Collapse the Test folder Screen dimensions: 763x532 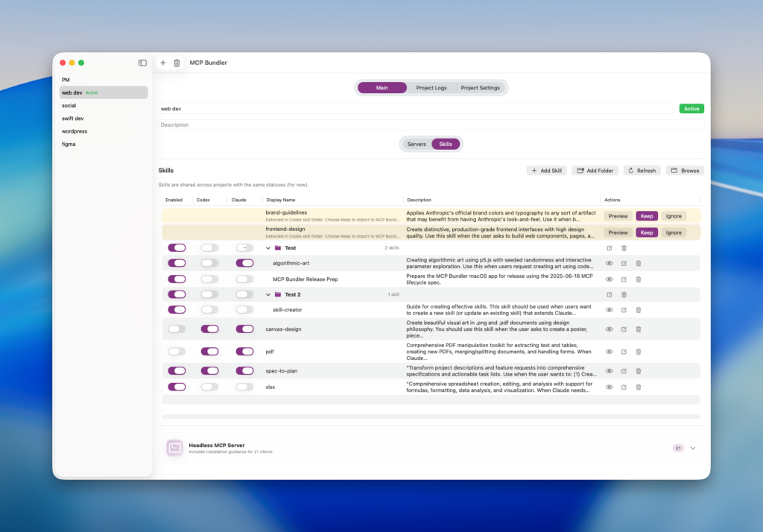pos(268,247)
